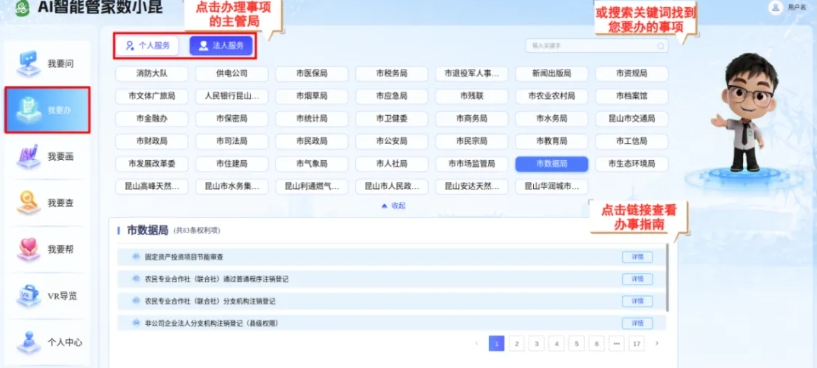Pick 市卫健委 department

[x=392, y=119]
